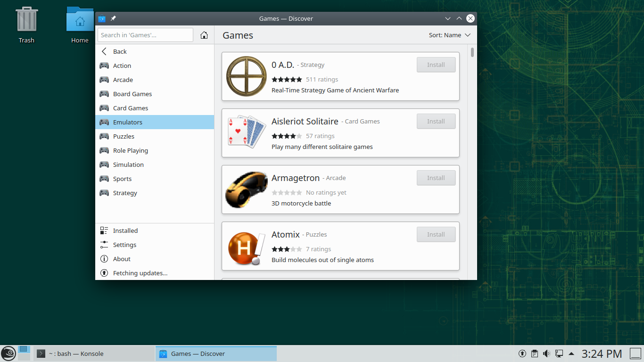644x362 pixels.
Task: Click the Fetching updates arrow icon
Action: (104, 273)
